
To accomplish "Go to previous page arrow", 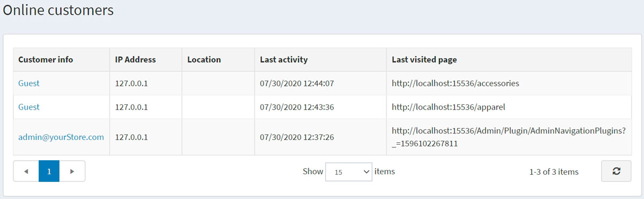I will 26,171.
